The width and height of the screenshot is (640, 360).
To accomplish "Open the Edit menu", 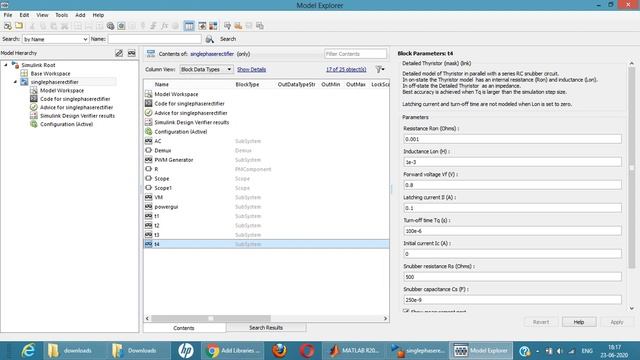I will pyautogui.click(x=24, y=15).
